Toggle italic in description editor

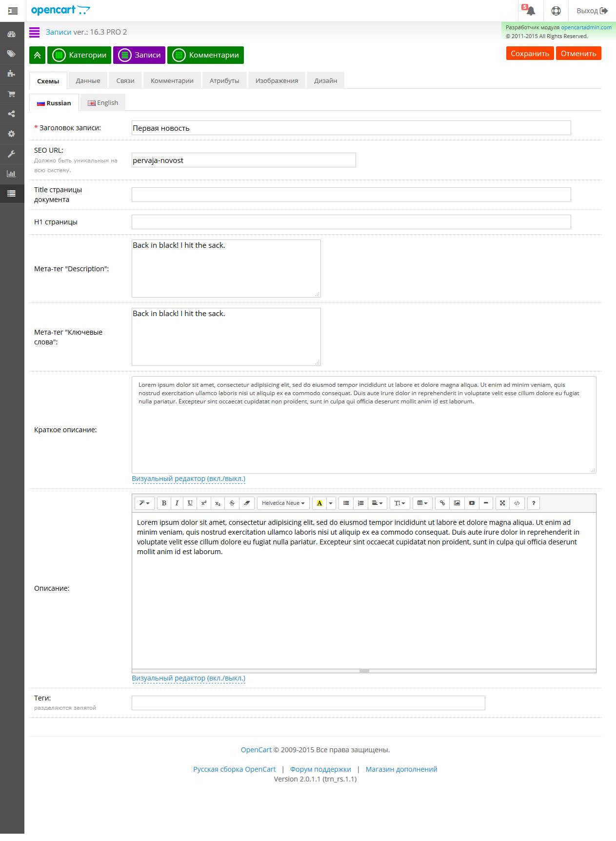[x=177, y=503]
